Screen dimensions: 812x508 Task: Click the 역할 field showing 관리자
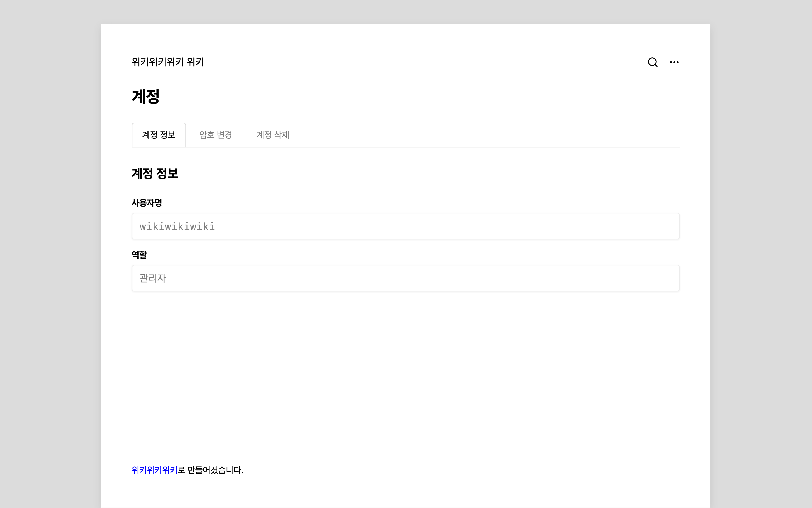(406, 278)
